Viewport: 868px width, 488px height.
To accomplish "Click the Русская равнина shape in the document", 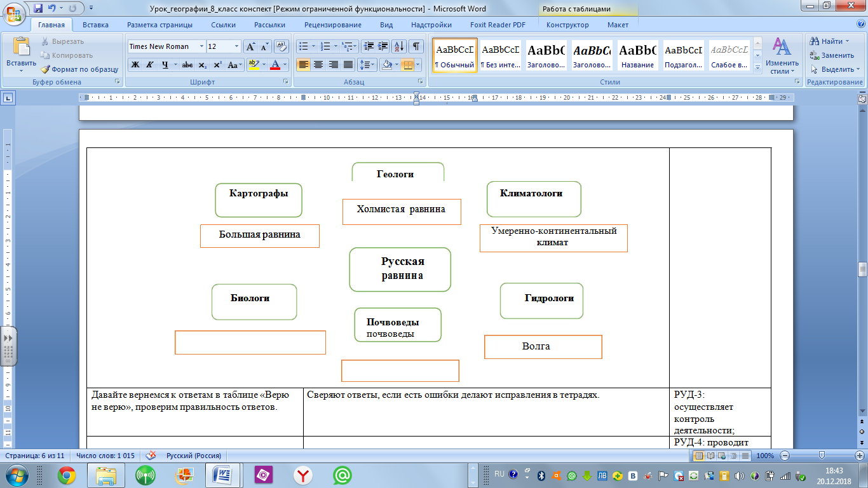I will [400, 269].
